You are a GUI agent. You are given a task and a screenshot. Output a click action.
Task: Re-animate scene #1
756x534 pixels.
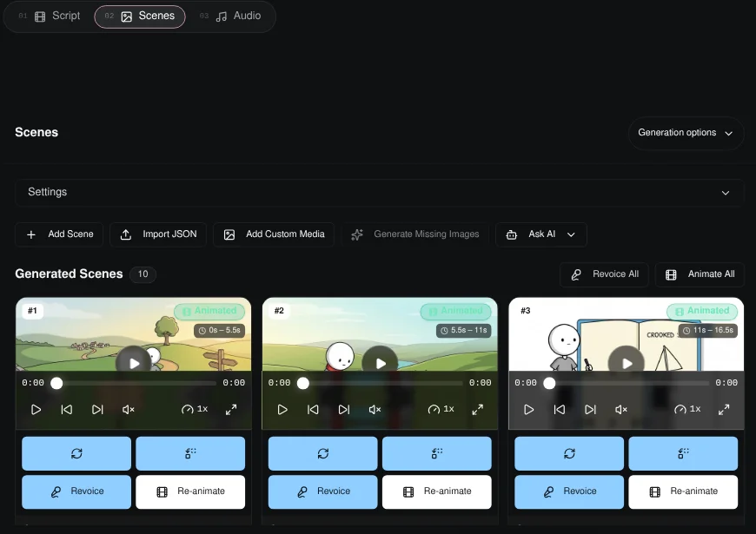click(190, 492)
